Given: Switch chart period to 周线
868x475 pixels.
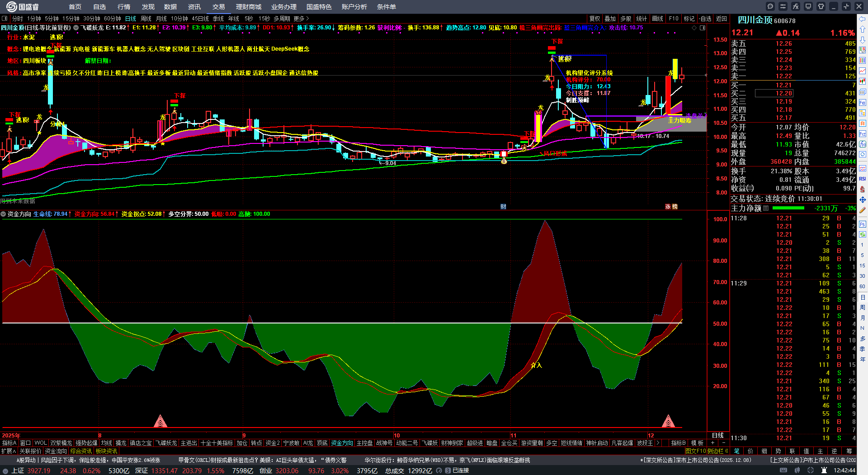Looking at the screenshot, I should (x=146, y=19).
